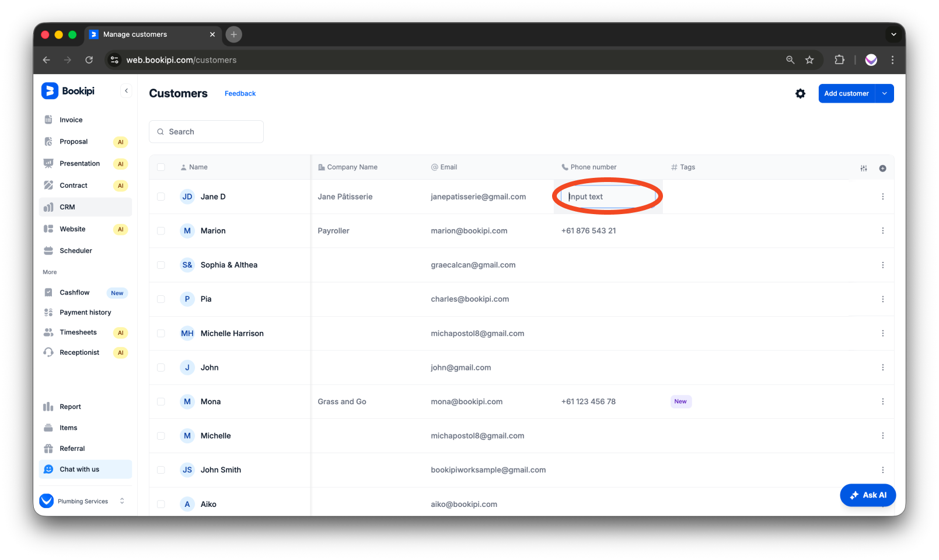
Task: Open the Timesheets feature
Action: (78, 332)
